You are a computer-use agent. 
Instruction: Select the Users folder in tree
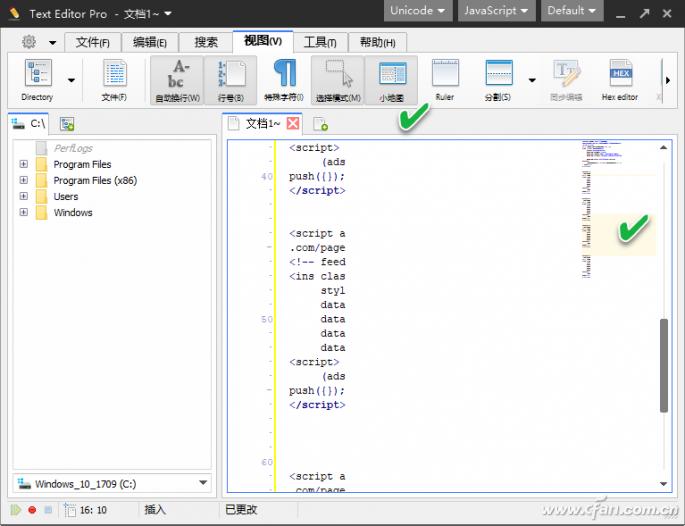click(66, 197)
